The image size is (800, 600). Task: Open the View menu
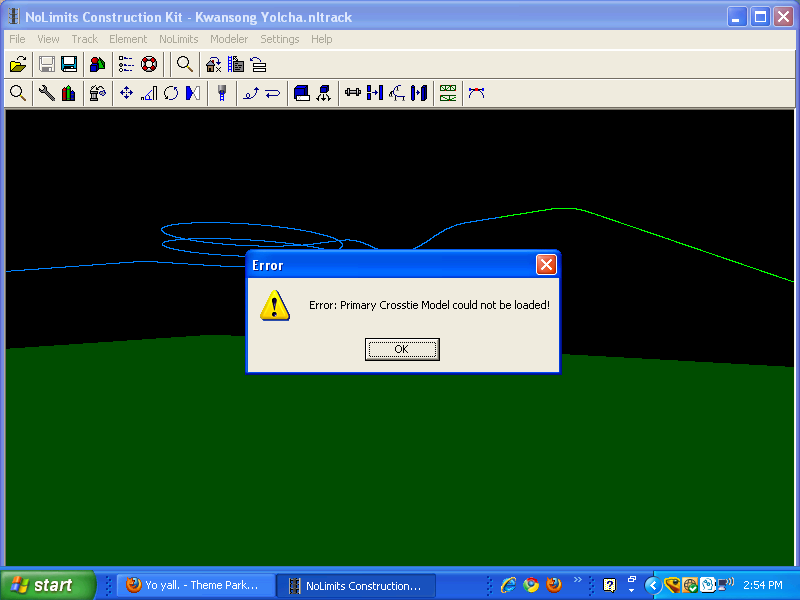[48, 39]
